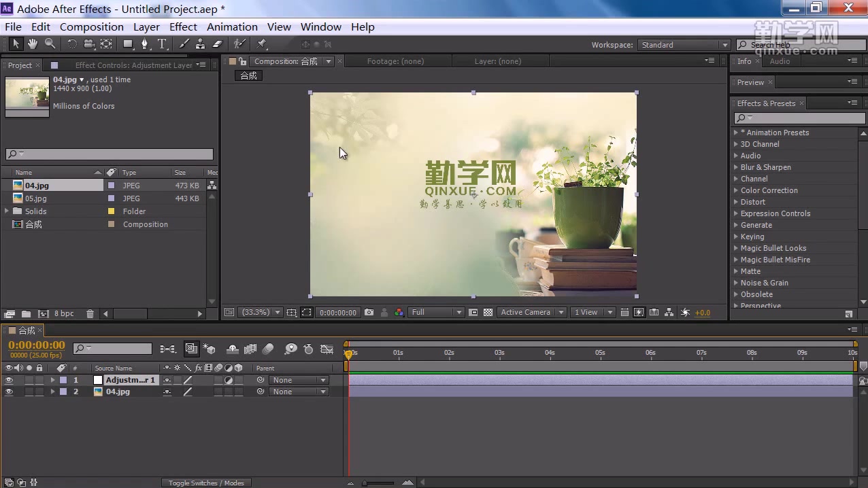The height and width of the screenshot is (488, 868).
Task: Open the Animation menu
Action: 232,27
